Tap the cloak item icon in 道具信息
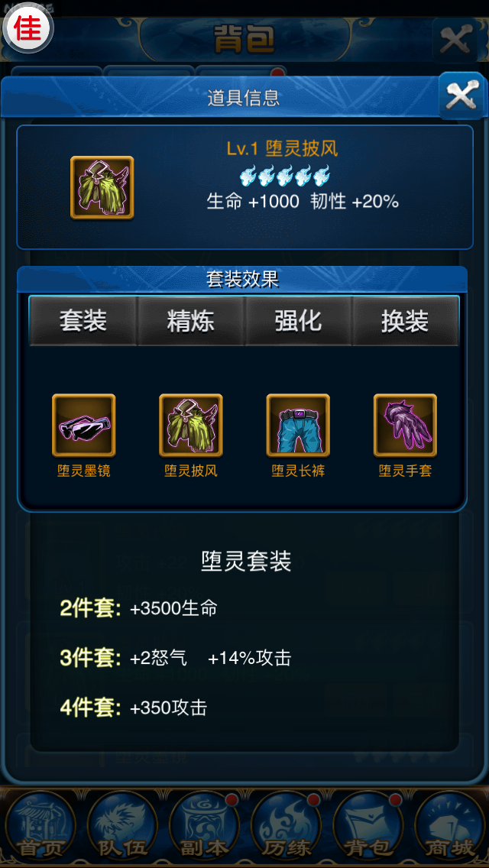Image resolution: width=489 pixels, height=868 pixels. (102, 188)
